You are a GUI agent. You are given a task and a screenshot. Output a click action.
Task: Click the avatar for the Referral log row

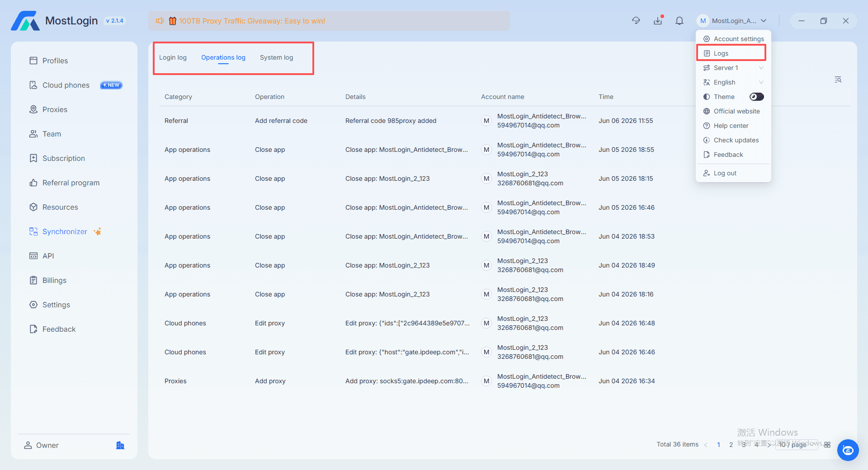point(486,121)
